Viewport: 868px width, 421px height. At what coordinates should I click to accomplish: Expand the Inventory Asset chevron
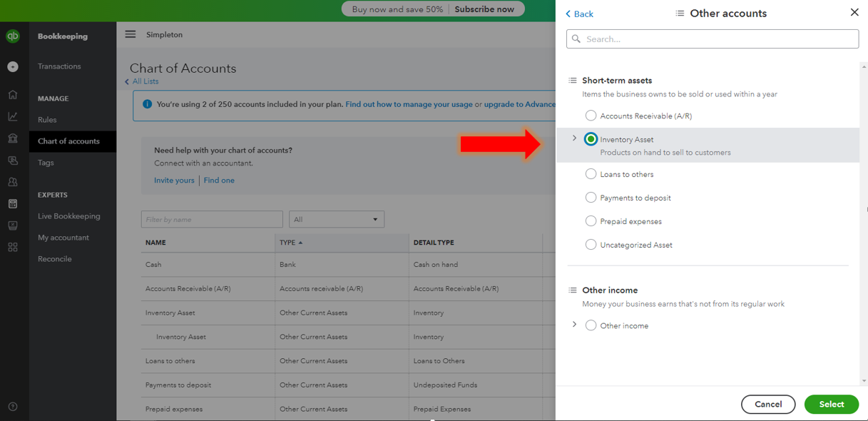574,136
